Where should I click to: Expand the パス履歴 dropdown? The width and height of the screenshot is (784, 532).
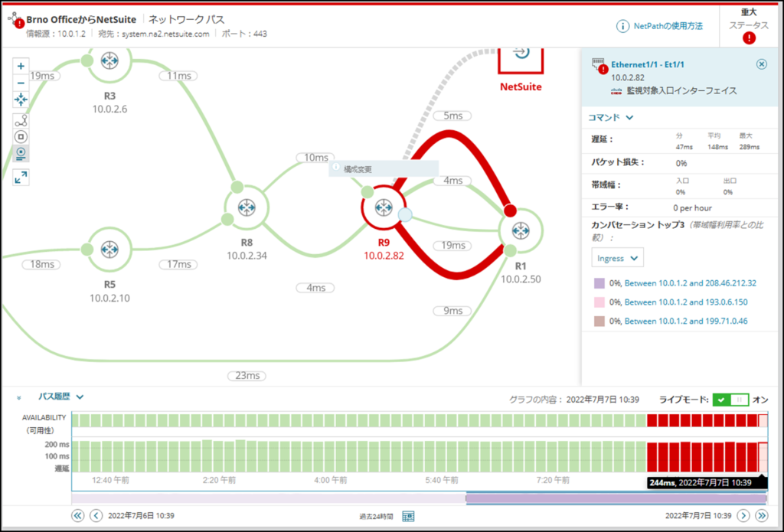tap(61, 397)
